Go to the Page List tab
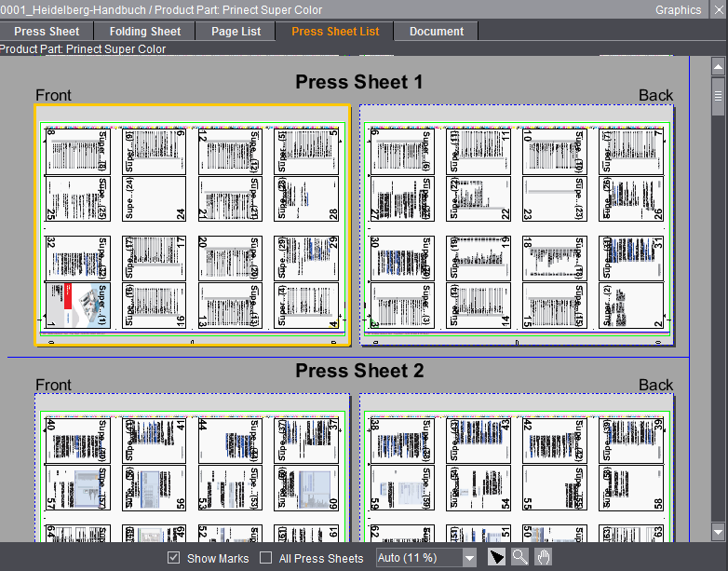The width and height of the screenshot is (728, 571). (236, 31)
